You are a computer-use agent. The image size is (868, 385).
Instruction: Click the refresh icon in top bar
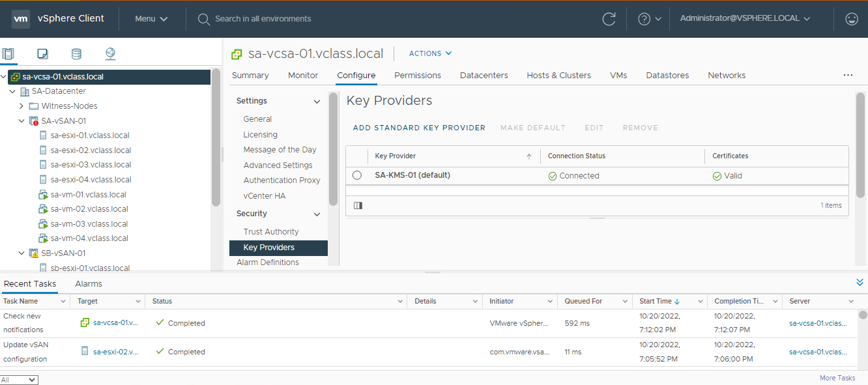pos(609,19)
